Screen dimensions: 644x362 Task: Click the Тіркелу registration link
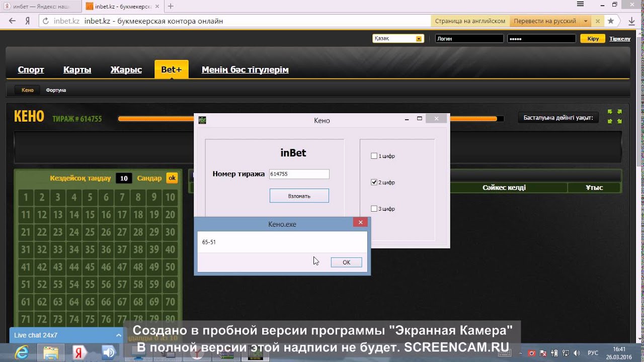coord(620,39)
